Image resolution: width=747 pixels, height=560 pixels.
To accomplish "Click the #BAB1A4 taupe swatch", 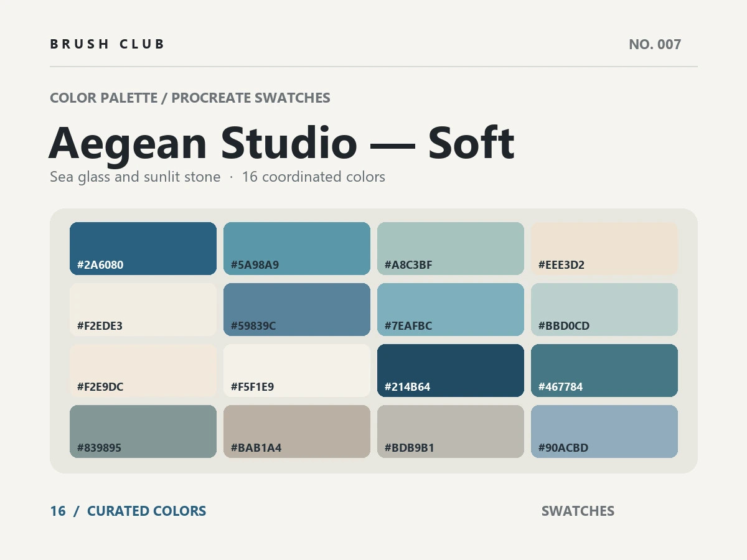I will click(297, 431).
